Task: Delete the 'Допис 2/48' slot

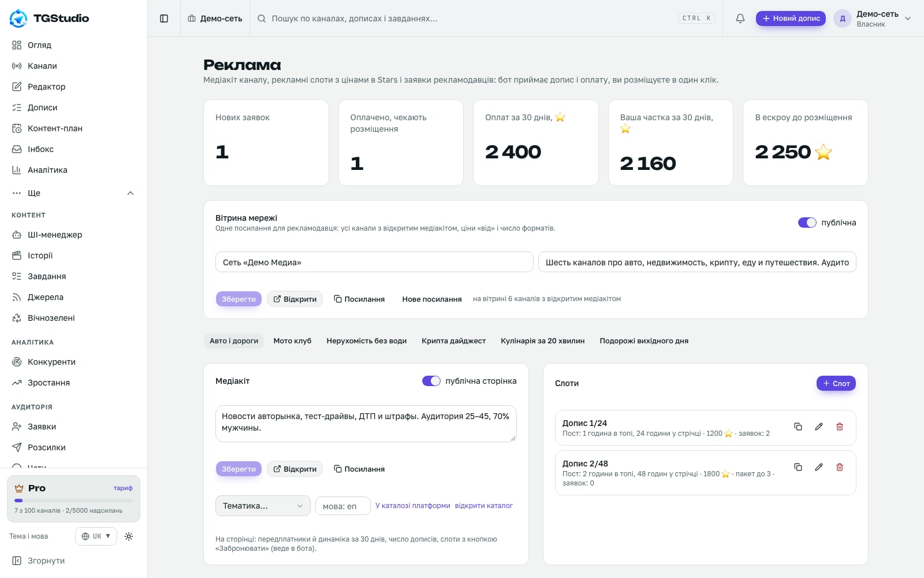Action: [x=840, y=467]
